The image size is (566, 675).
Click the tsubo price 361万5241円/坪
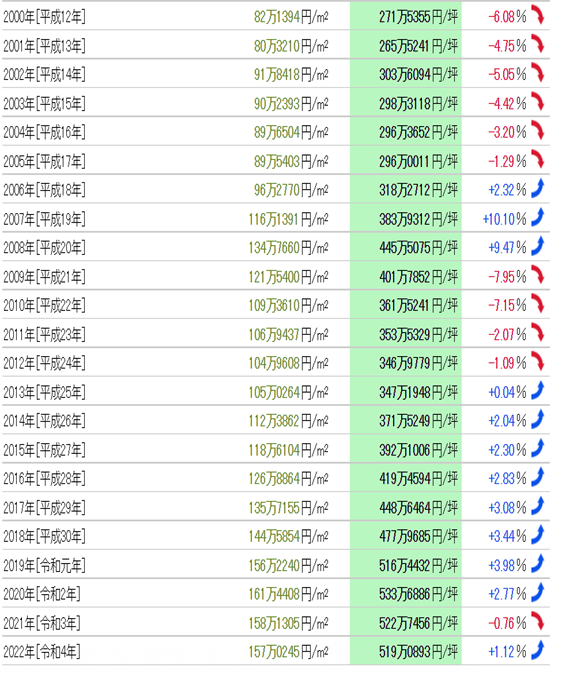click(x=418, y=306)
